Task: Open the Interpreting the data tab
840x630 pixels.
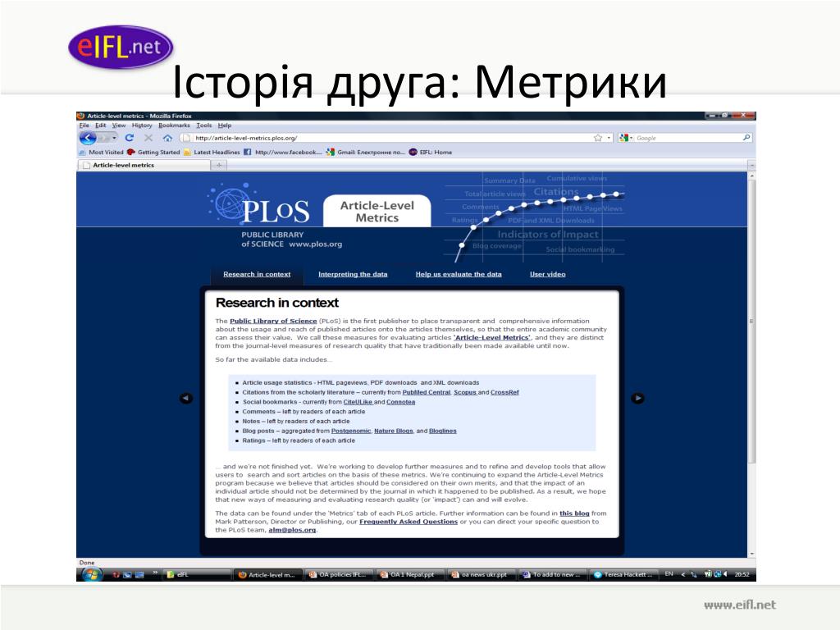Action: [x=353, y=274]
